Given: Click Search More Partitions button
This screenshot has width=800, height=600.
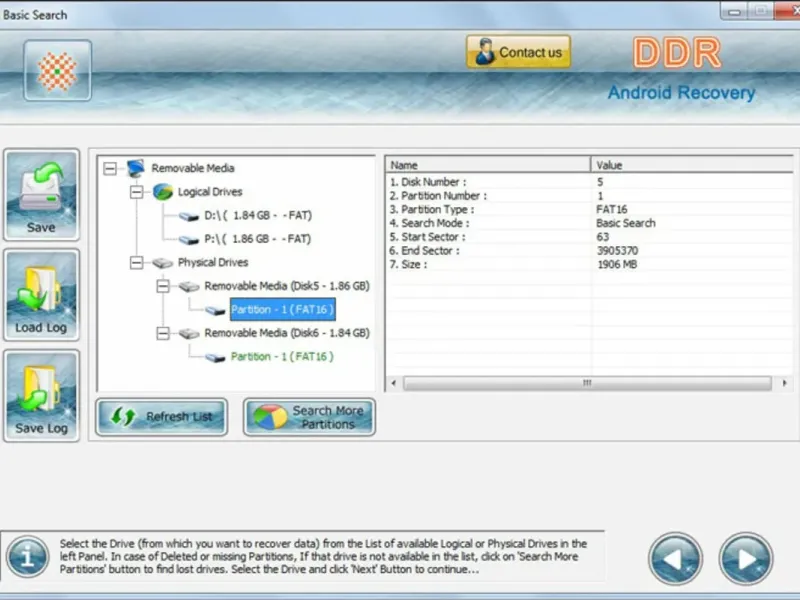Looking at the screenshot, I should coord(309,417).
